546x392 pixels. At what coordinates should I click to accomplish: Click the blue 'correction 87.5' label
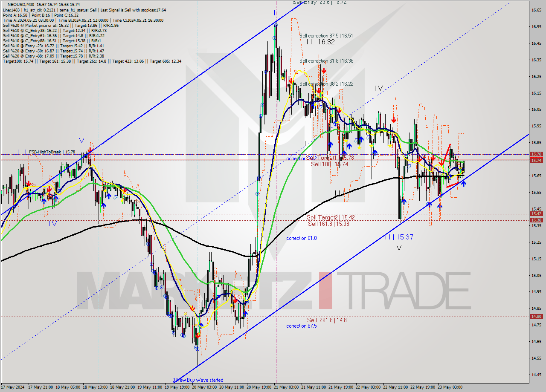coord(302,326)
